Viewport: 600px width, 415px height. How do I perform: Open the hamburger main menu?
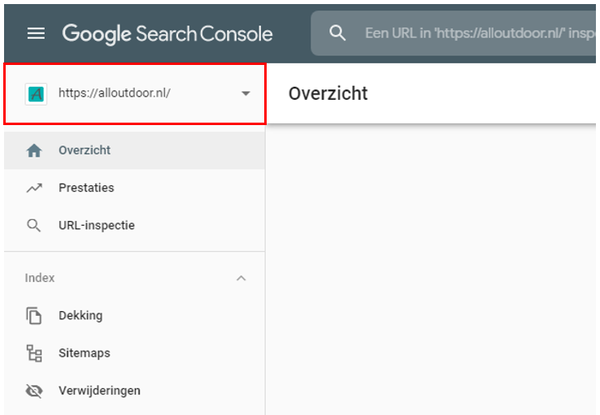(x=36, y=34)
